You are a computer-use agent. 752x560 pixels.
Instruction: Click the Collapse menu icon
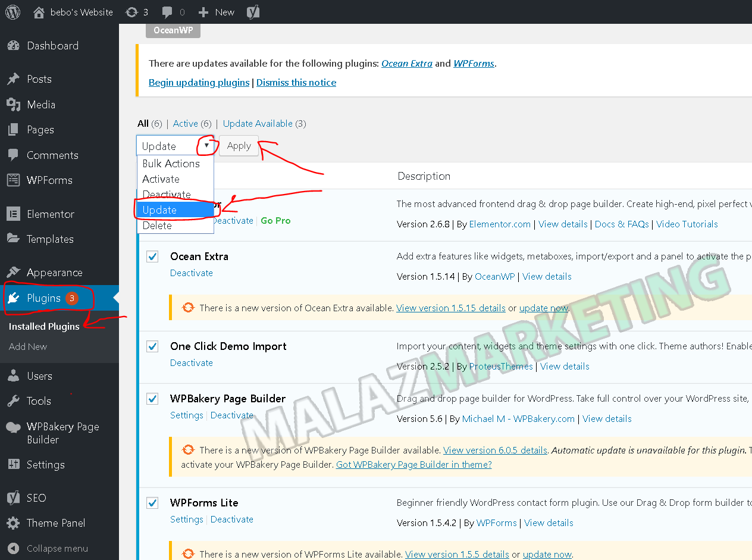pyautogui.click(x=13, y=548)
